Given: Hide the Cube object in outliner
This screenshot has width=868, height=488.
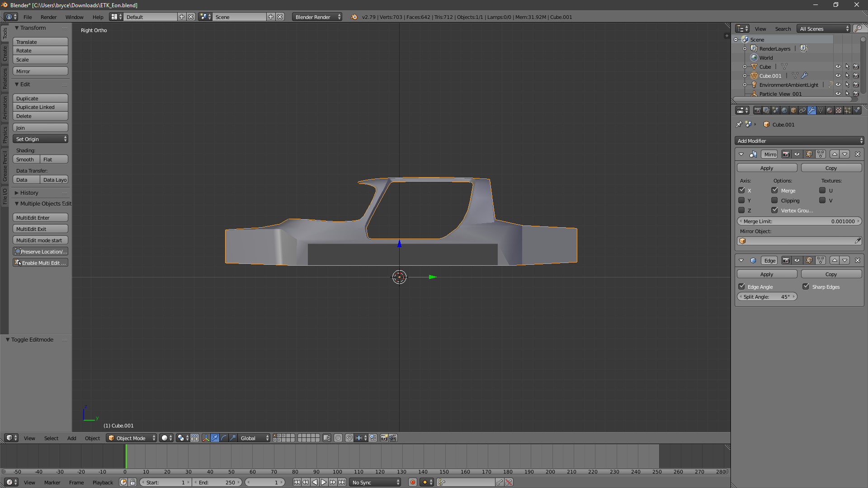Looking at the screenshot, I should (x=838, y=66).
